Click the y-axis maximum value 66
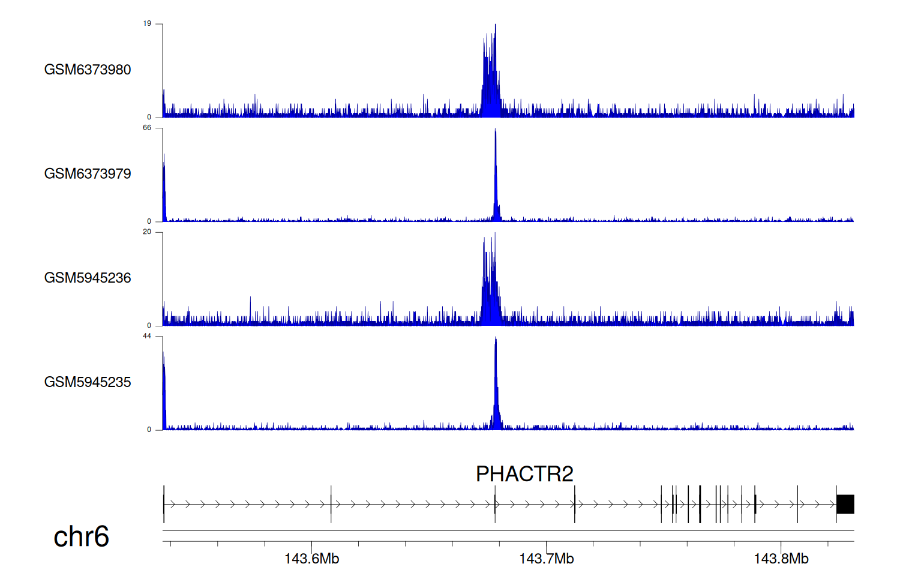 click(147, 128)
